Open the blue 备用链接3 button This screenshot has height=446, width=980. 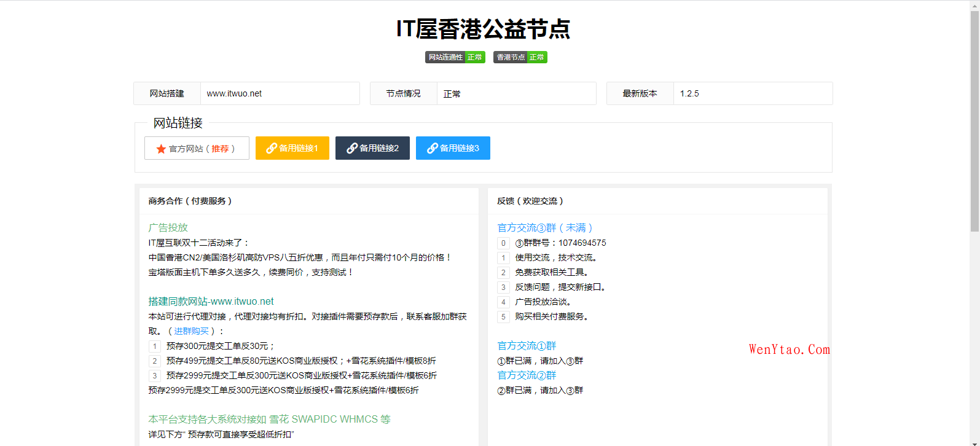tap(453, 148)
